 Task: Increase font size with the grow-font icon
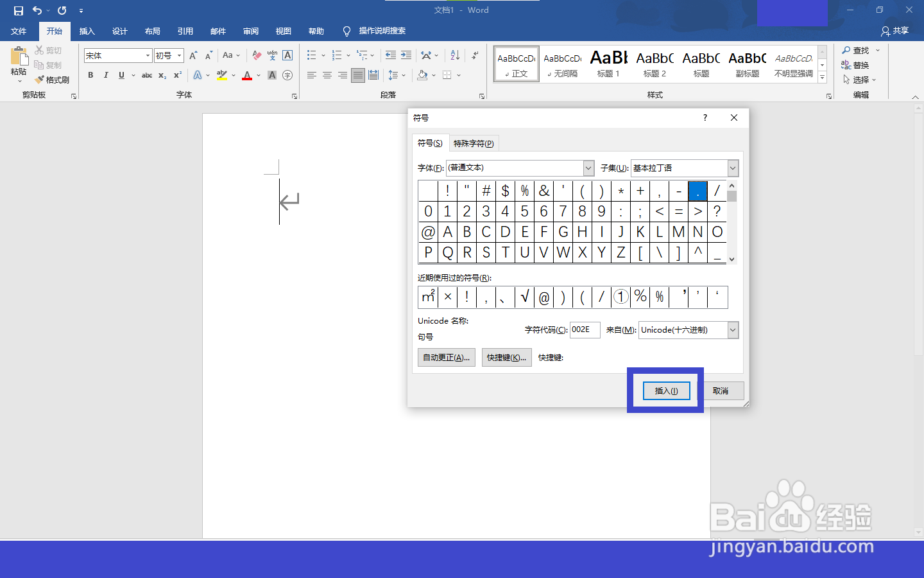pos(193,56)
